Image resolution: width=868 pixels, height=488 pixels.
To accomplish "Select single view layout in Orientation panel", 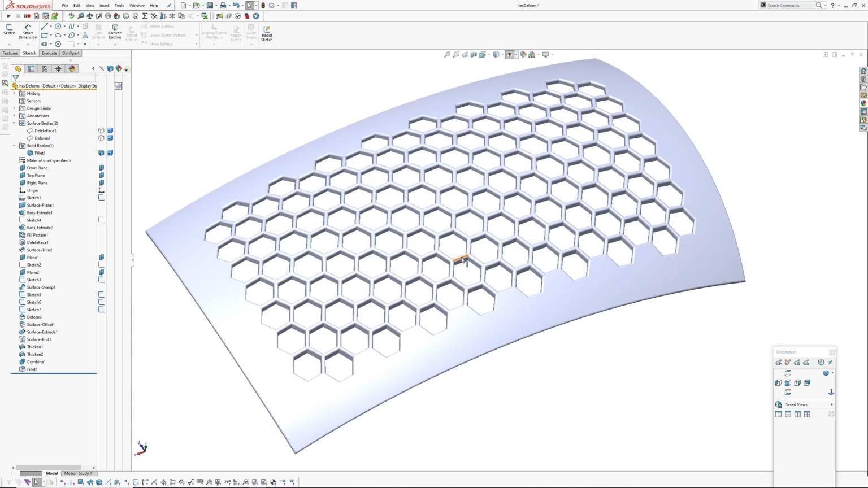I will (779, 414).
